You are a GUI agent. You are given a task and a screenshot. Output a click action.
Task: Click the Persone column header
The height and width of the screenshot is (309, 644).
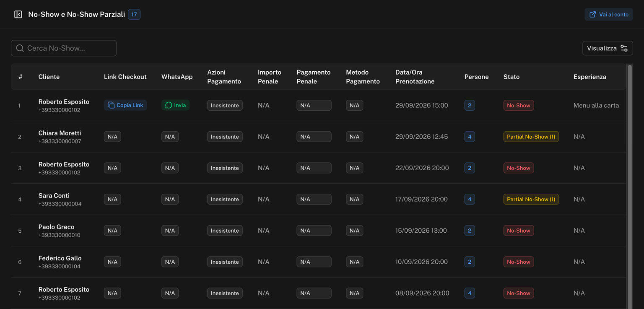click(x=477, y=77)
